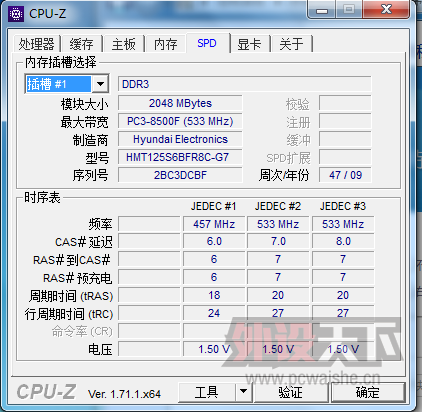Click the empty 校验 field
This screenshot has height=412, width=422.
coord(345,103)
